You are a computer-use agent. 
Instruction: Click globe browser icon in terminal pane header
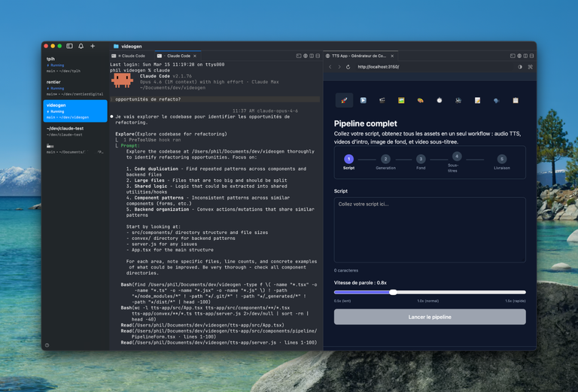click(x=306, y=56)
